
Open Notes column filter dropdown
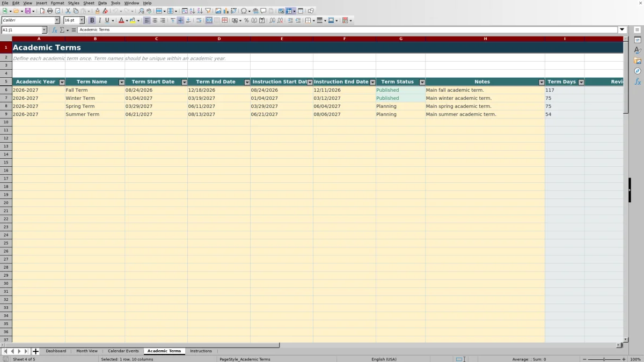541,82
